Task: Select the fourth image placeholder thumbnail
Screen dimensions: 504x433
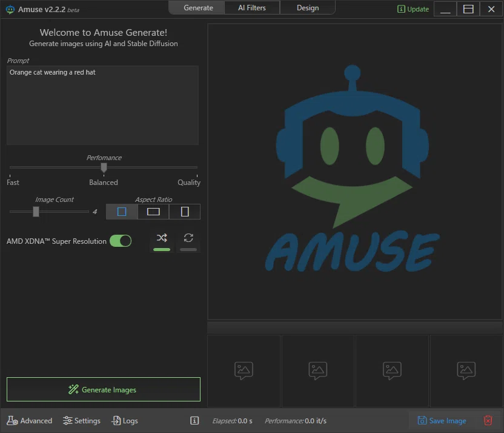Action: (x=466, y=371)
